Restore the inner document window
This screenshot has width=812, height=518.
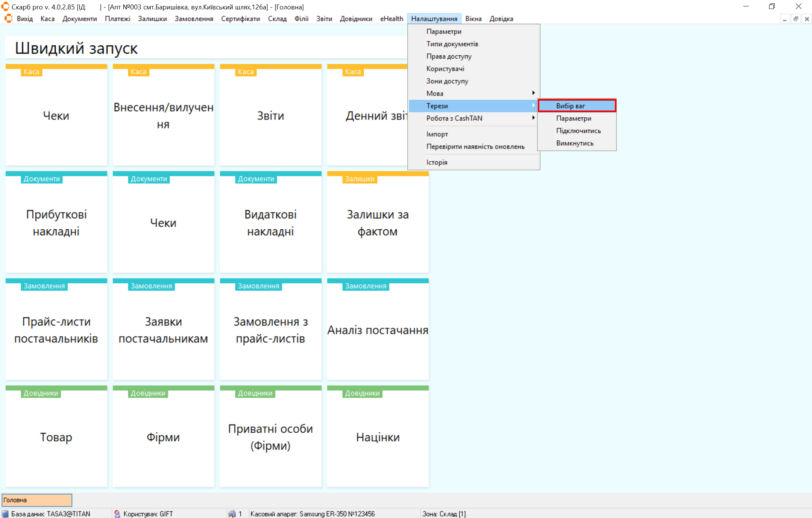pos(796,19)
